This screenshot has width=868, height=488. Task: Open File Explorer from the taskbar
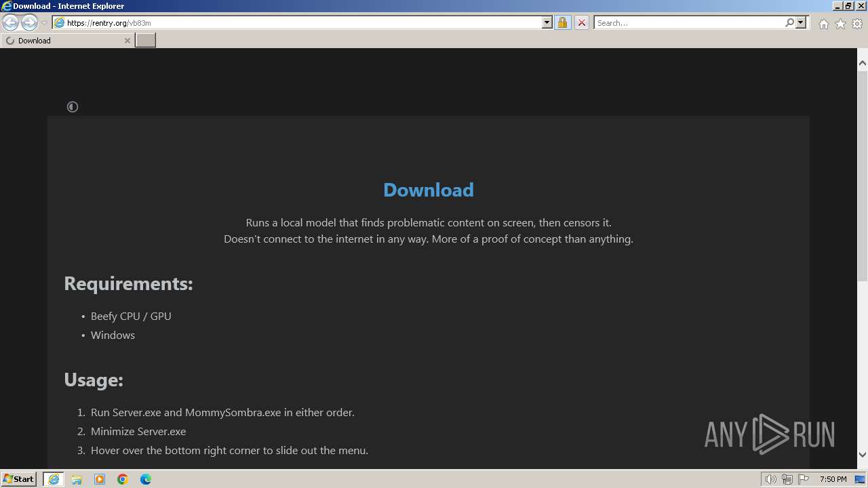pyautogui.click(x=77, y=479)
